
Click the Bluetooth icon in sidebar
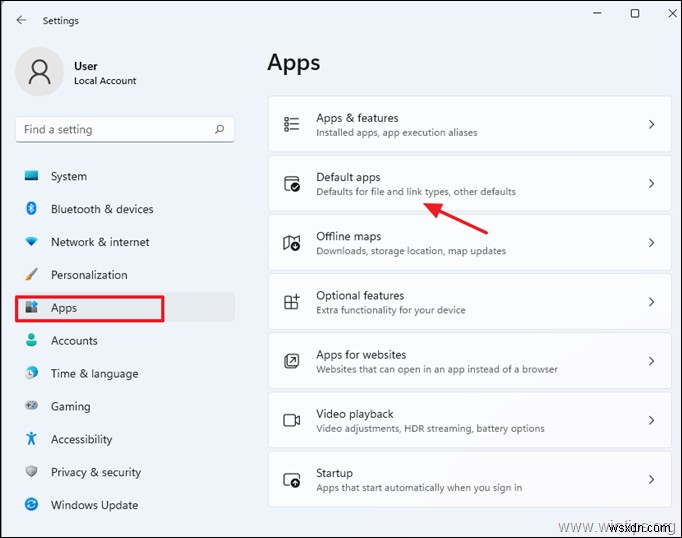click(31, 209)
